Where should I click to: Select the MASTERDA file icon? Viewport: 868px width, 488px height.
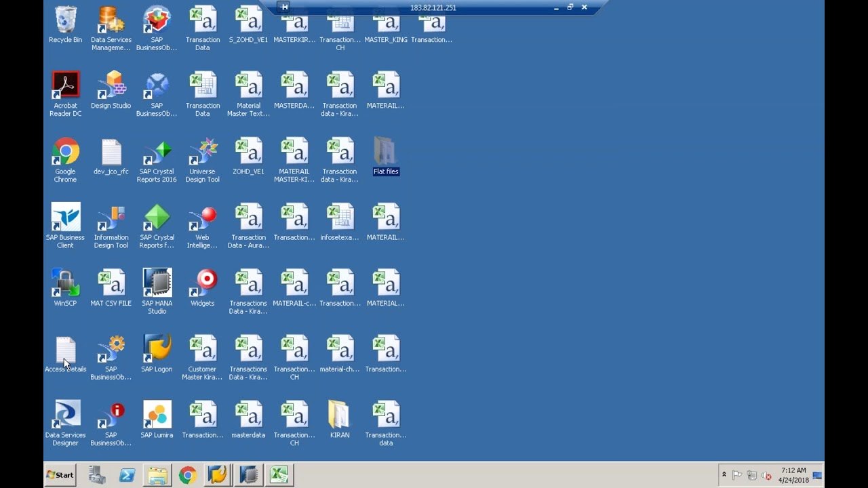coord(294,91)
